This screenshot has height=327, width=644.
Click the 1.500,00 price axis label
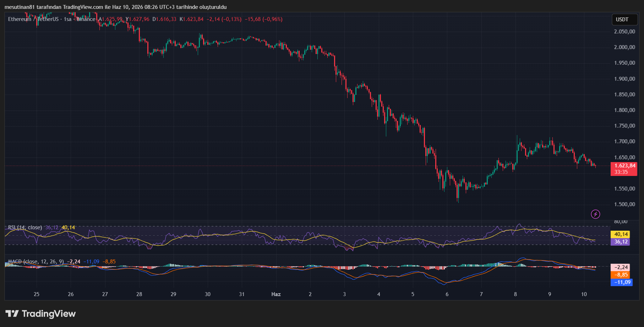pyautogui.click(x=624, y=204)
